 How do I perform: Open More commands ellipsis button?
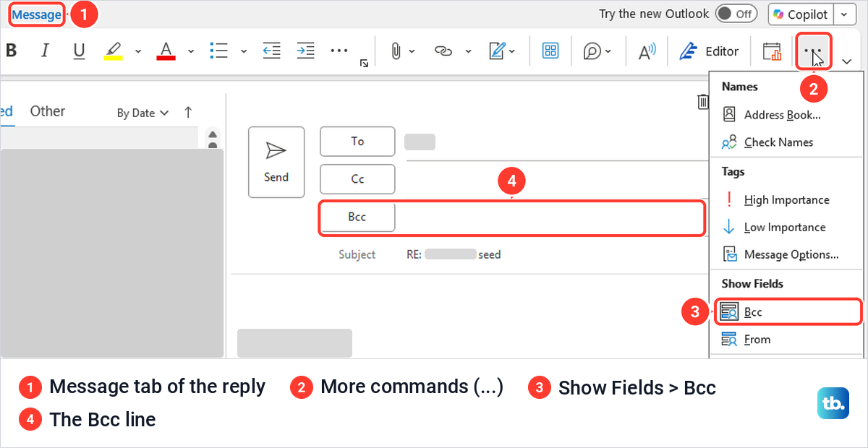point(814,51)
